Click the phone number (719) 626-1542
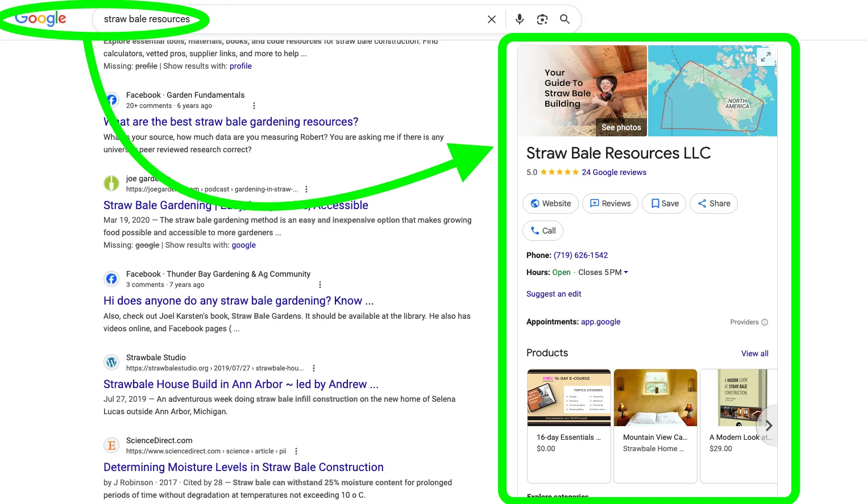The height and width of the screenshot is (504, 867). coord(580,255)
